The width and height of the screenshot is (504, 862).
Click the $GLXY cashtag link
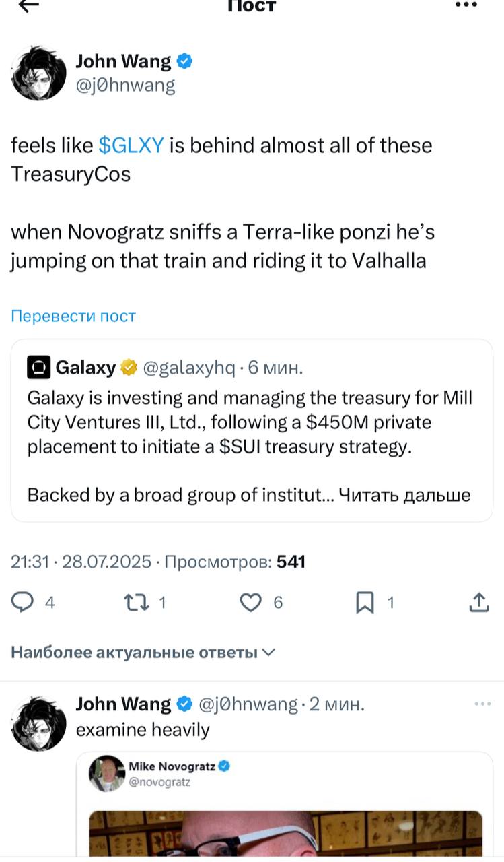[131, 145]
